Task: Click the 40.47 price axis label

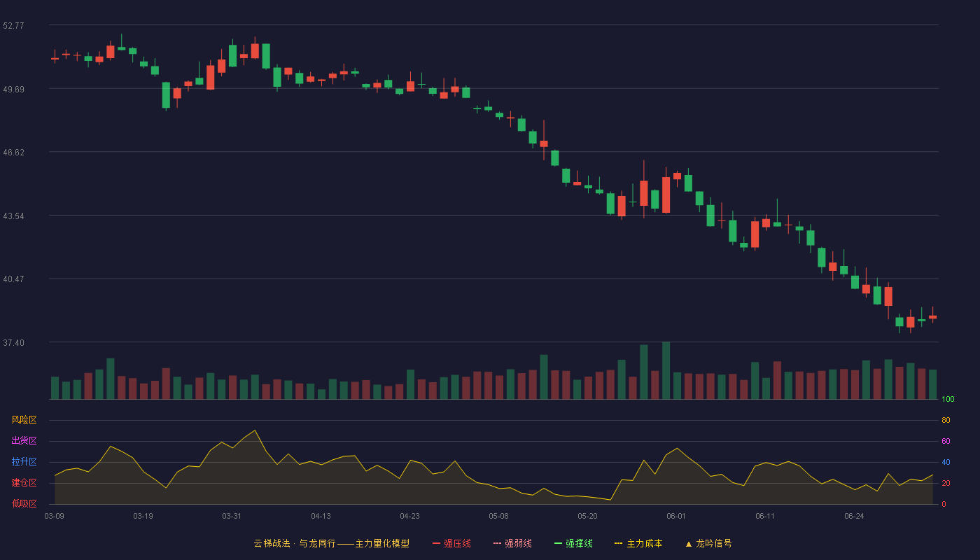Action: pos(13,279)
